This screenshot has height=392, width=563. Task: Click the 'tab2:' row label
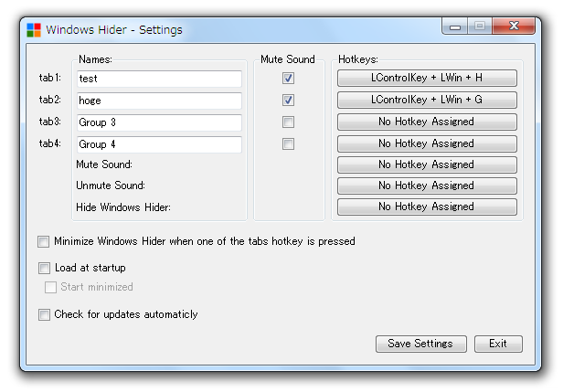pos(50,100)
